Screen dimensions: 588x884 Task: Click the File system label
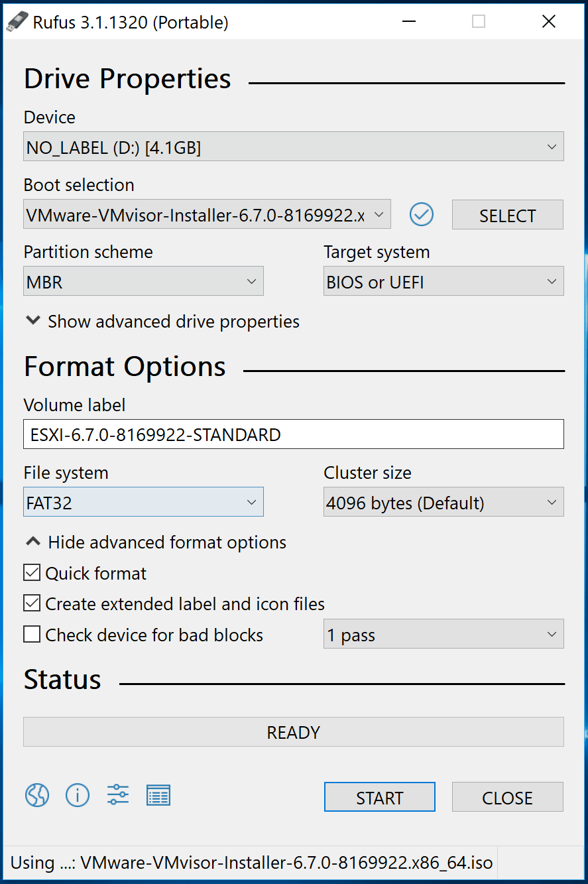(66, 473)
